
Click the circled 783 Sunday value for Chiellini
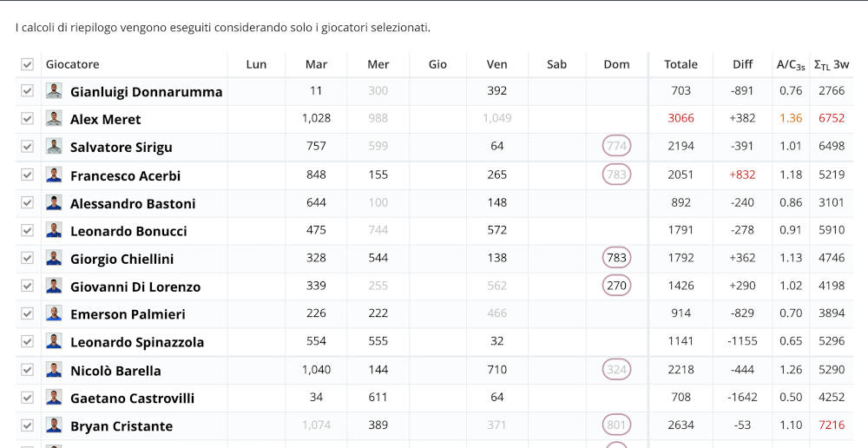click(616, 259)
